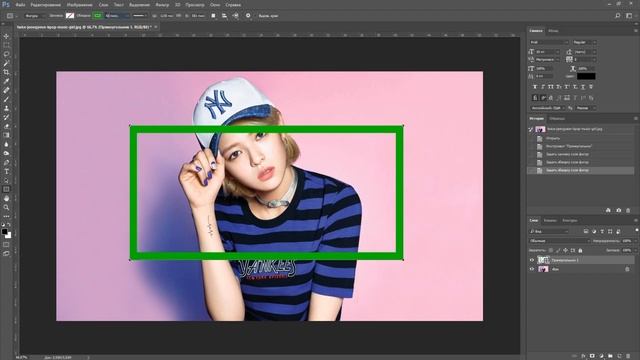
Task: Toggle layer filtering switch in Layers panel
Action: pos(636,231)
